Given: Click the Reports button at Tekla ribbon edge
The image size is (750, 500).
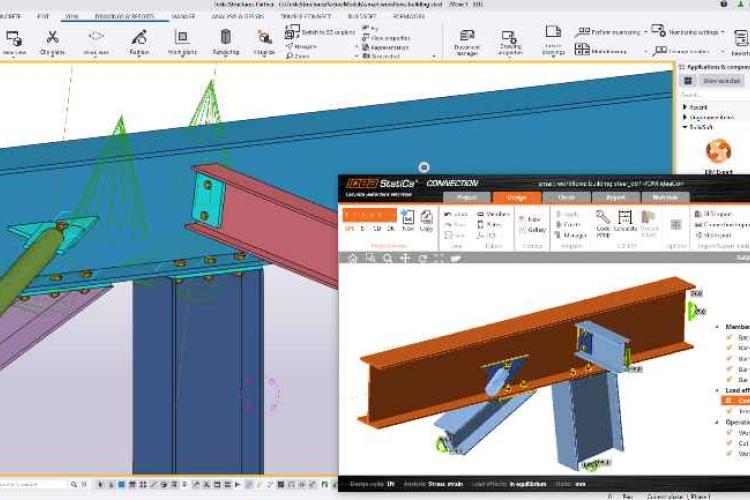Looking at the screenshot, I should click(741, 42).
